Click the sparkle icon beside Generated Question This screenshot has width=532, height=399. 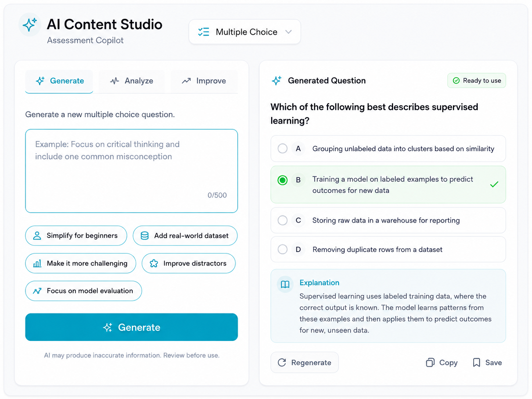pos(277,80)
